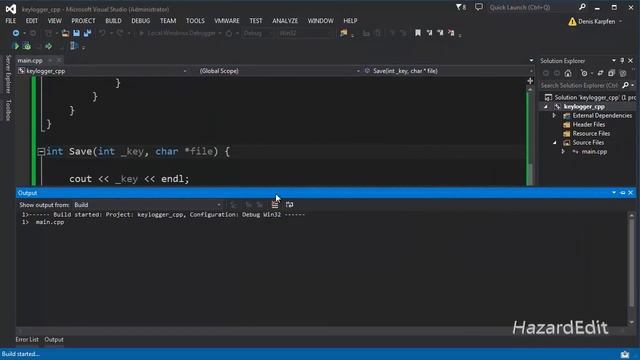
Task: Collapse the Save function code block
Action: tap(41, 152)
